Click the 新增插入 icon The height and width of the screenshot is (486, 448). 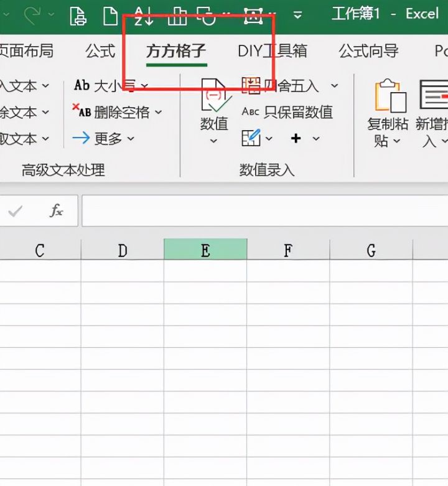[434, 95]
